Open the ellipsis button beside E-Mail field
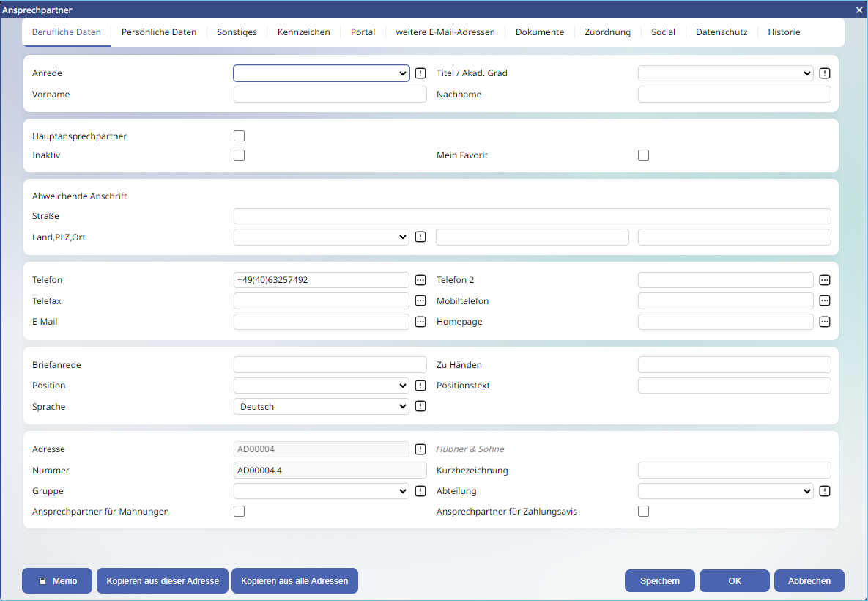The width and height of the screenshot is (868, 601). pyautogui.click(x=420, y=322)
